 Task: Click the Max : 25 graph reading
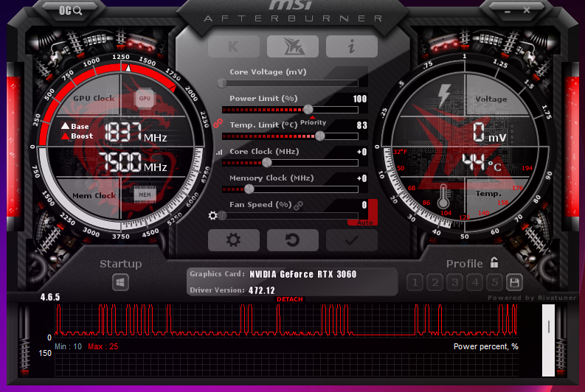103,346
